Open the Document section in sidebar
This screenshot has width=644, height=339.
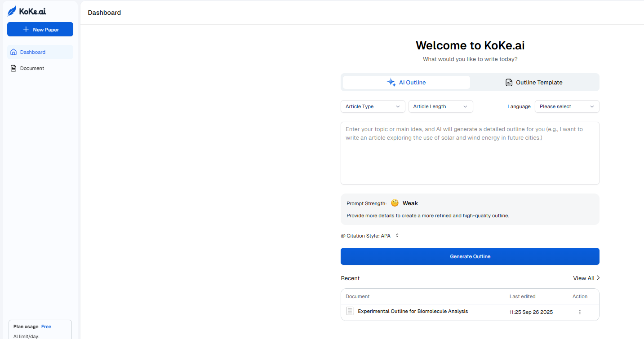pos(40,68)
